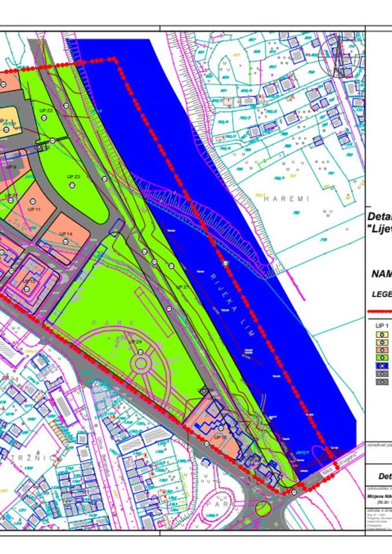Click the green roundabout circle at bottom
Image resolution: width=392 pixels, height=554 pixels.
pos(263,510)
